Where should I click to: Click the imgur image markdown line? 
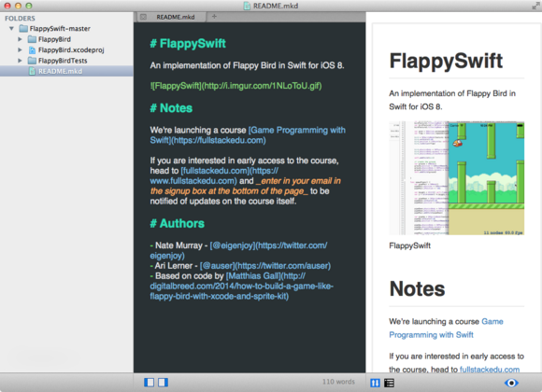[236, 86]
